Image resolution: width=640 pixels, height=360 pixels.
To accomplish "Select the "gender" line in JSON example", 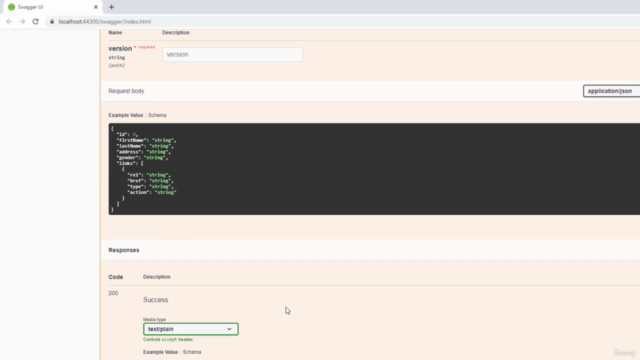I will pos(142,157).
